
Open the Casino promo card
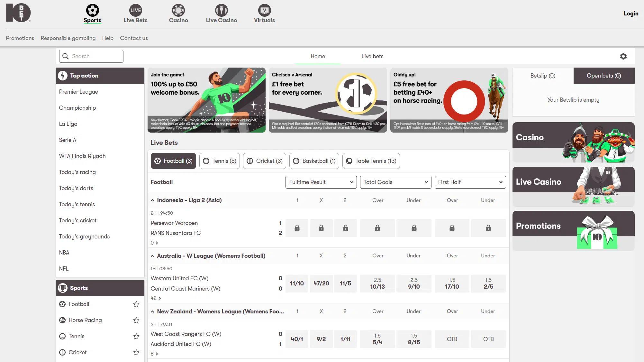click(x=573, y=142)
